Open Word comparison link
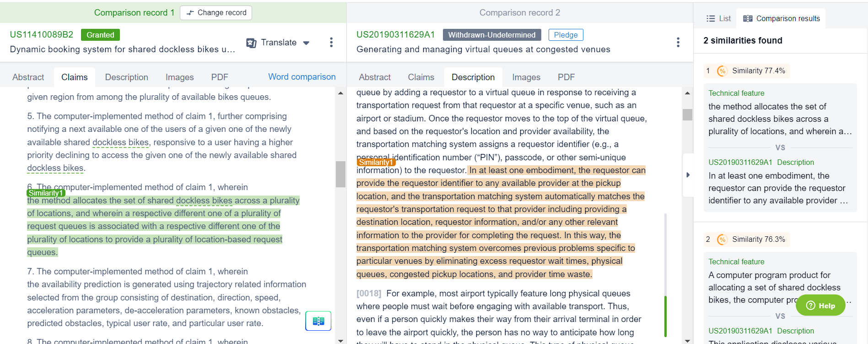868x344 pixels. tap(302, 77)
